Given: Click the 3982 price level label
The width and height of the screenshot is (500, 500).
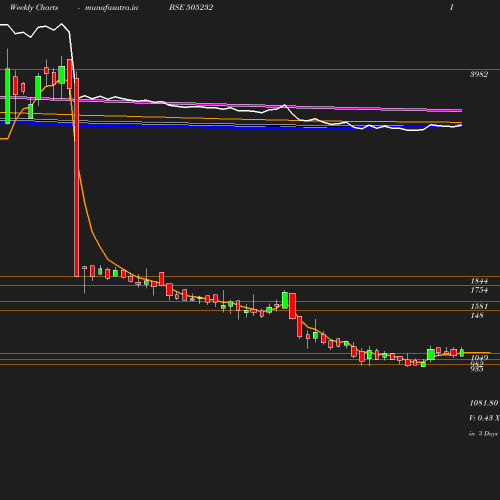Looking at the screenshot, I should coord(479,74).
